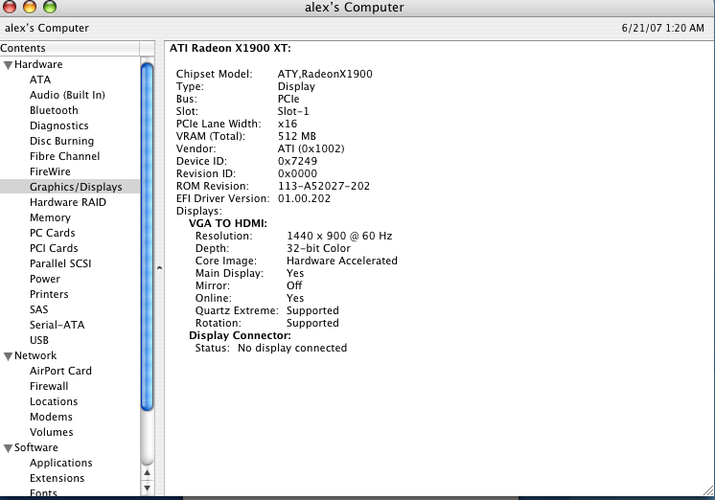This screenshot has height=500, width=715.
Task: Open Firewall under Network
Action: tap(49, 386)
